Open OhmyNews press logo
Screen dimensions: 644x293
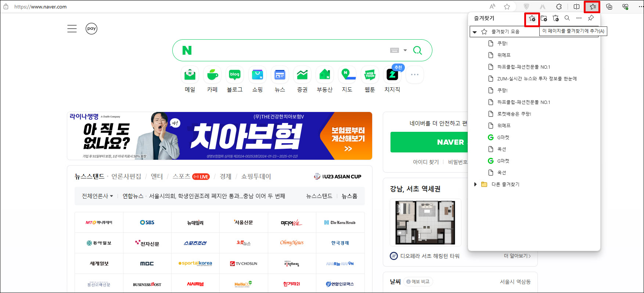(x=292, y=243)
